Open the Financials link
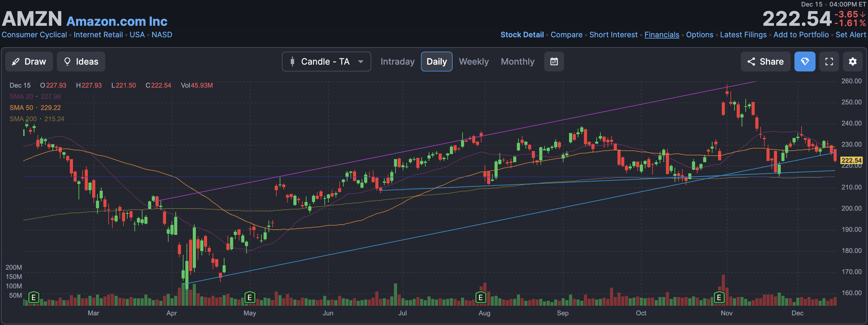The image size is (868, 325). pyautogui.click(x=662, y=35)
